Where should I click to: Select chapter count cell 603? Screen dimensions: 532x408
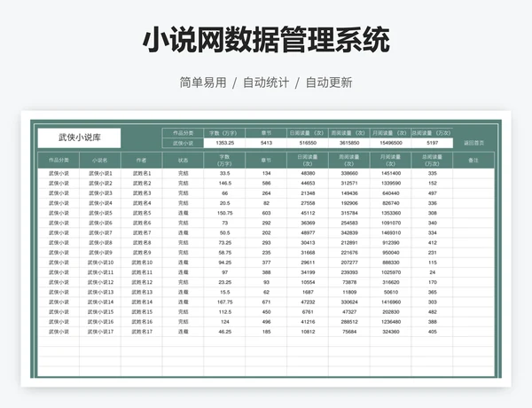click(266, 213)
